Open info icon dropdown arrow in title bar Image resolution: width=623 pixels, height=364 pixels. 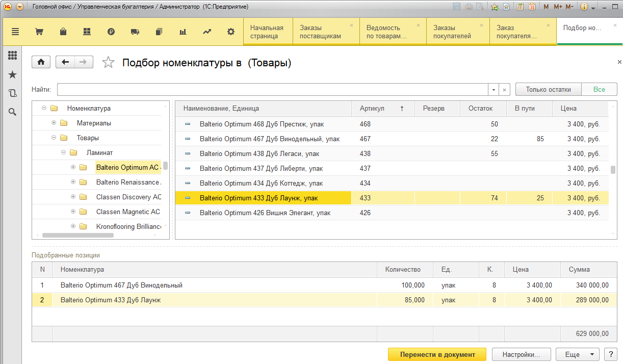(x=593, y=8)
